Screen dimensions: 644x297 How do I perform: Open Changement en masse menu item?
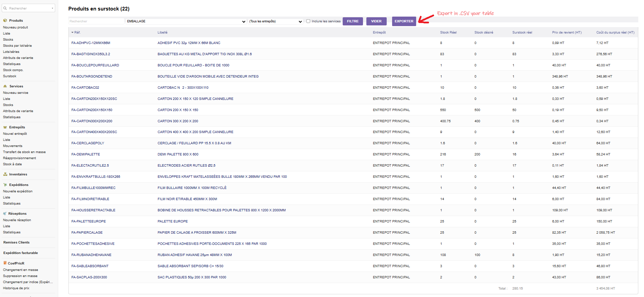[x=20, y=270]
